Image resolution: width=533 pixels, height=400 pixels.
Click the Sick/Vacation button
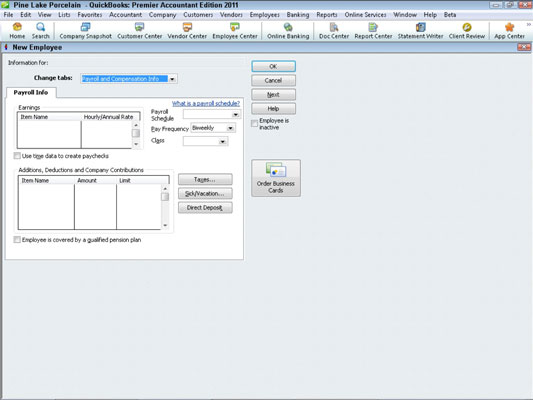click(x=205, y=193)
